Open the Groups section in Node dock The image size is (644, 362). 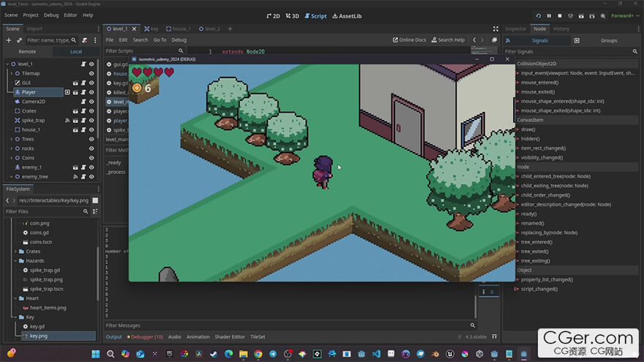(609, 41)
